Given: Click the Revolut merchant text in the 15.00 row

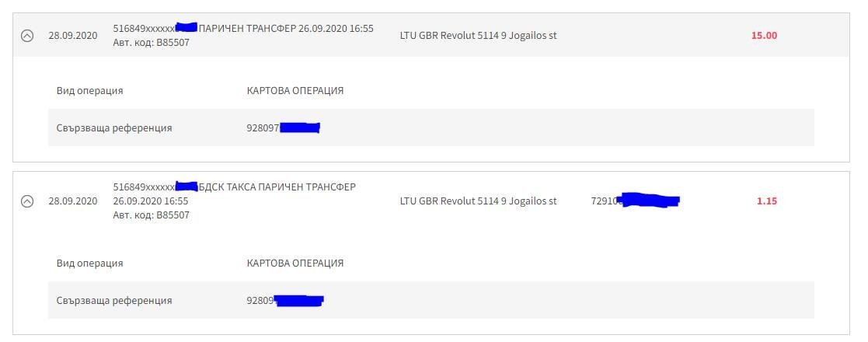Looking at the screenshot, I should (478, 36).
